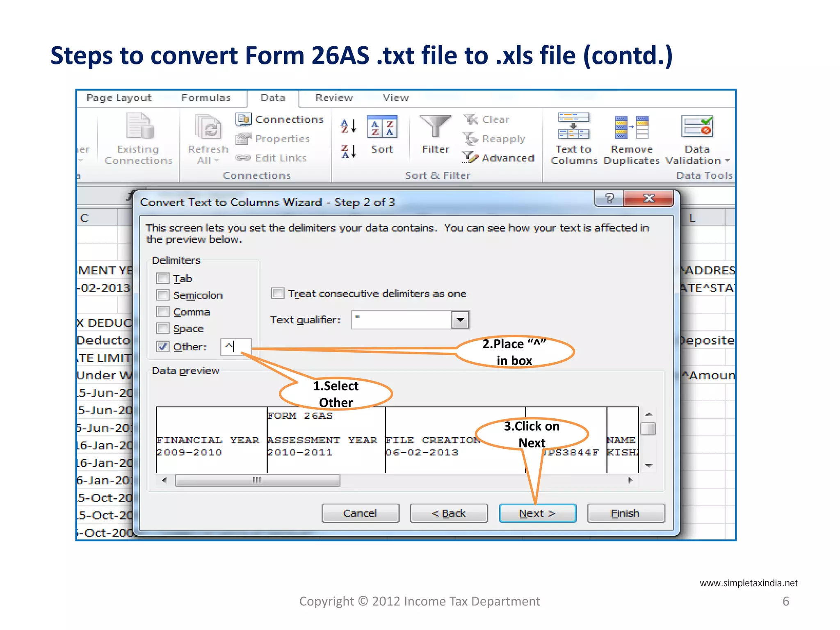Click the Remove Duplicates icon
This screenshot has height=630, width=840.
pos(631,127)
